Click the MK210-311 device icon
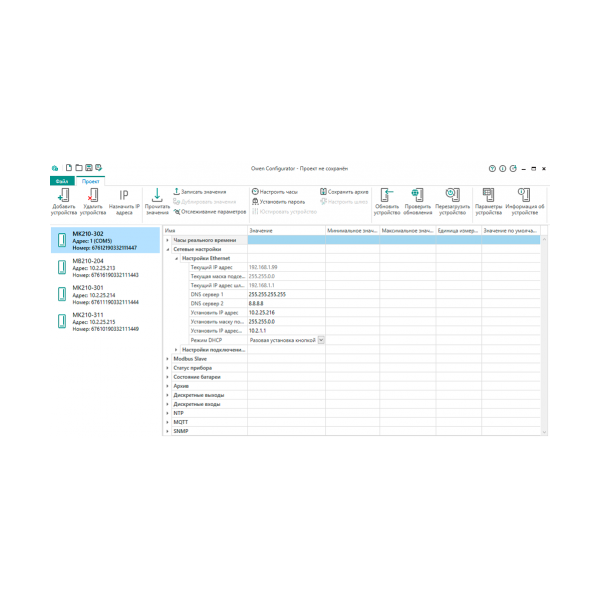600x600 pixels. (62, 321)
